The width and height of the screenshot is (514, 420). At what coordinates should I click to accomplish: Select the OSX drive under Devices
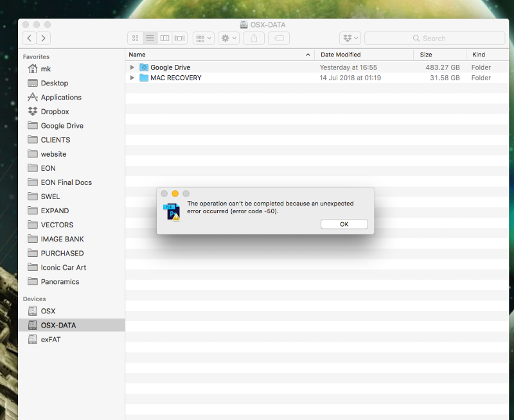click(x=71, y=311)
